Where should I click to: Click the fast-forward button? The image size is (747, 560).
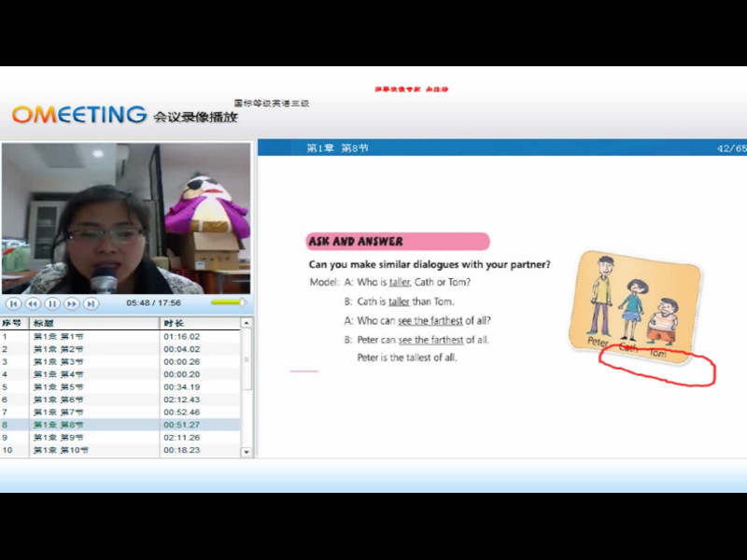tap(72, 303)
